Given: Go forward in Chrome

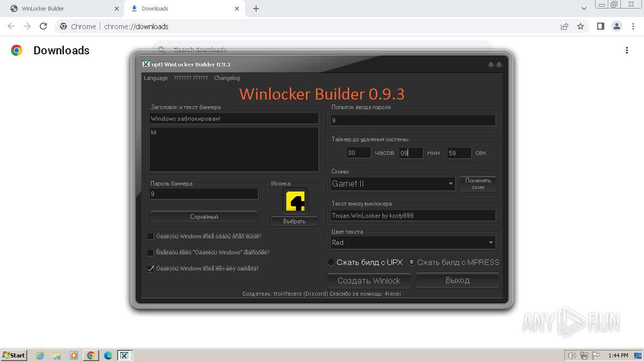Looking at the screenshot, I should (x=27, y=26).
